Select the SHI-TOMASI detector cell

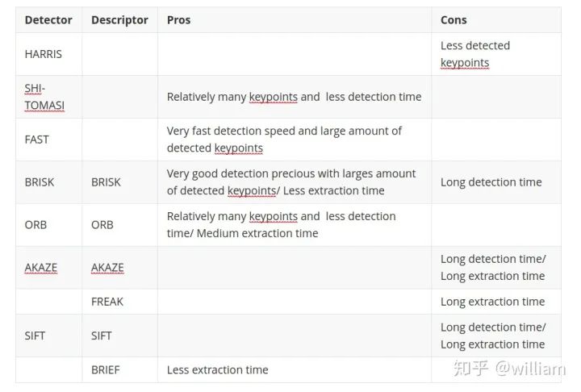click(44, 97)
